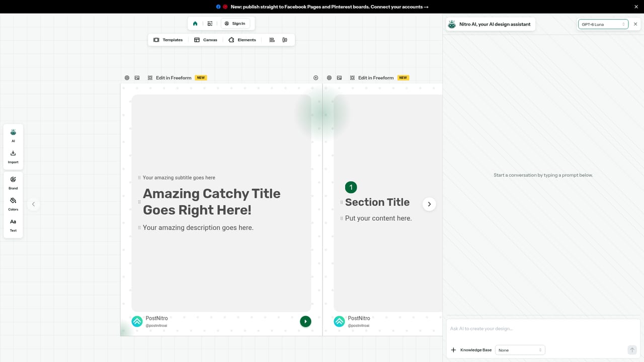Open second slide settings gear icon
The image size is (644, 362).
coord(329,78)
